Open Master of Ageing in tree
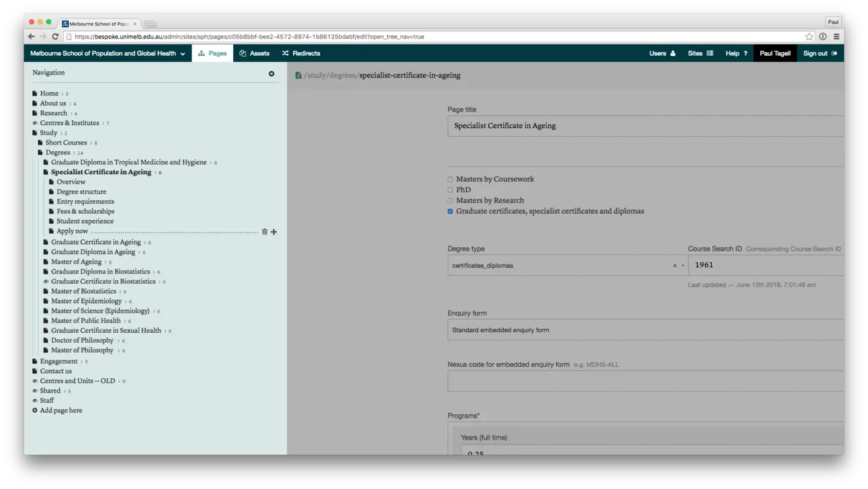The height and width of the screenshot is (489, 868). [x=76, y=262]
